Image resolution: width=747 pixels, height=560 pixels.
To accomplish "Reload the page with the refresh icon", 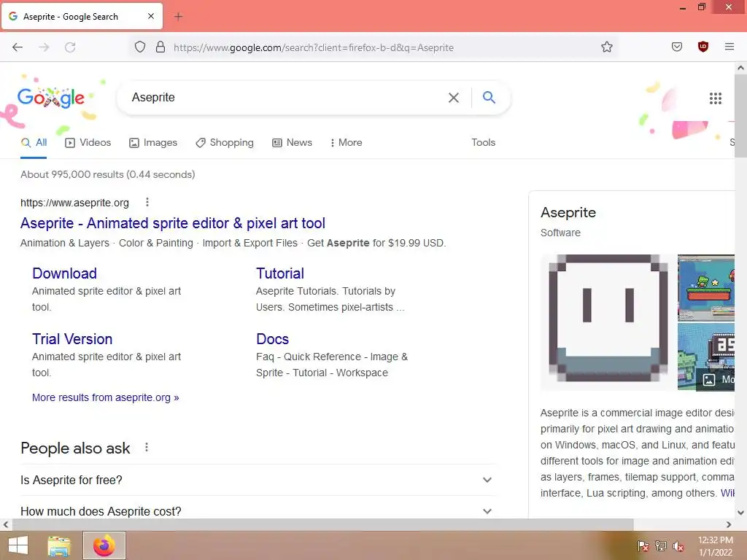I will click(x=70, y=47).
